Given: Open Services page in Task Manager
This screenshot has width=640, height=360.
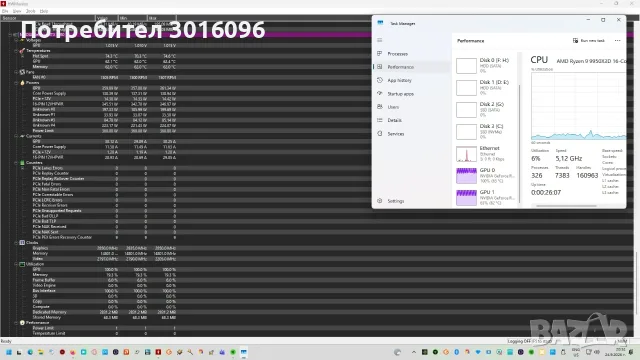Looking at the screenshot, I should [x=412, y=134].
